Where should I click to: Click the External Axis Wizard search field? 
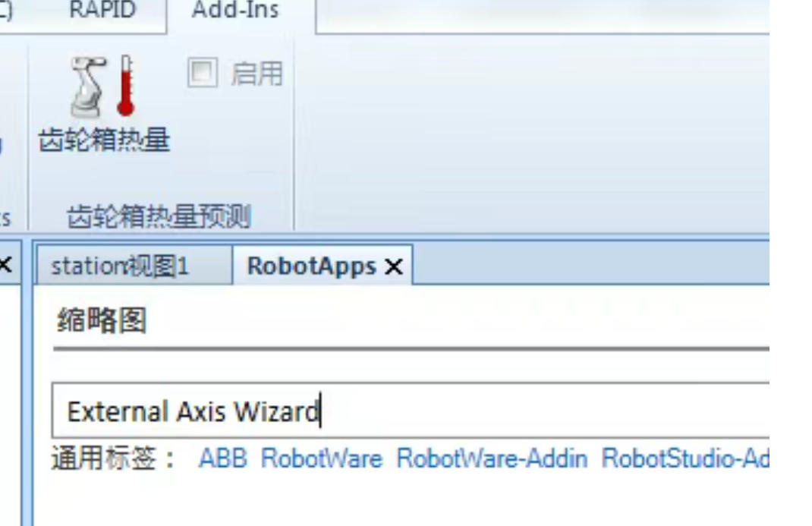[410, 411]
